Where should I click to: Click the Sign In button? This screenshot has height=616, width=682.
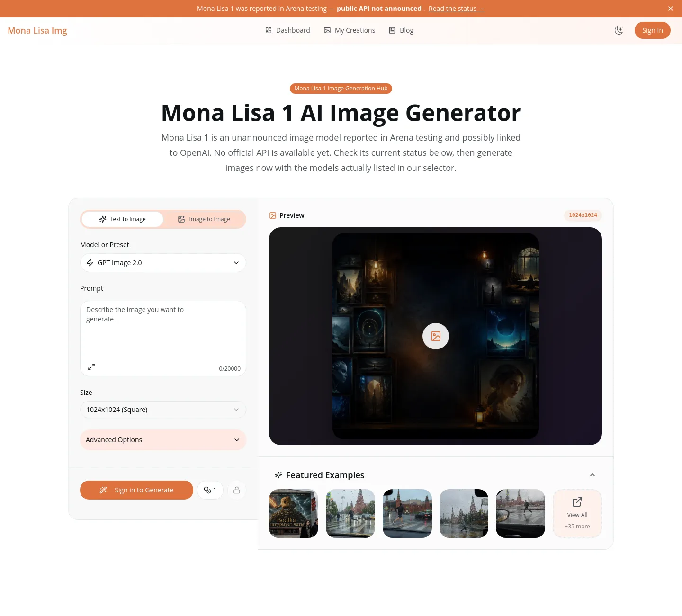653,30
